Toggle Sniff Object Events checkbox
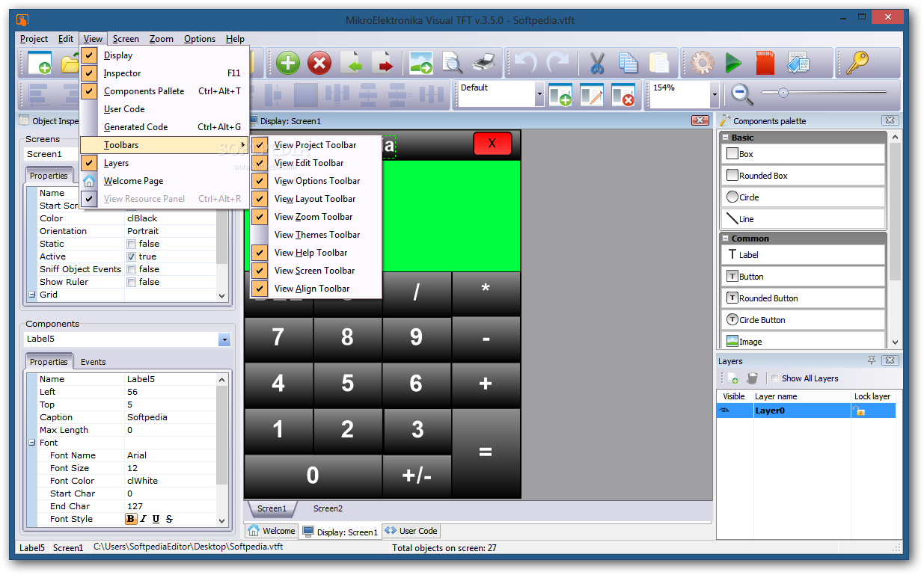 pyautogui.click(x=132, y=269)
